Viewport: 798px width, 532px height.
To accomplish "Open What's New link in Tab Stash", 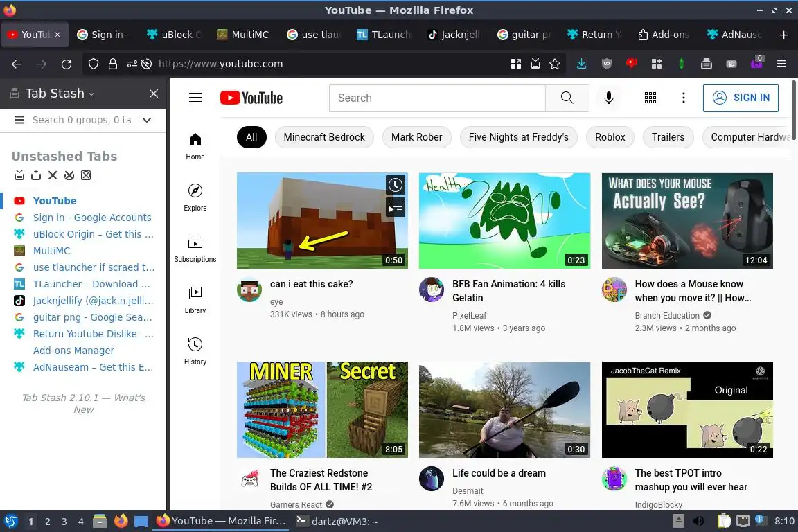I will (109, 404).
